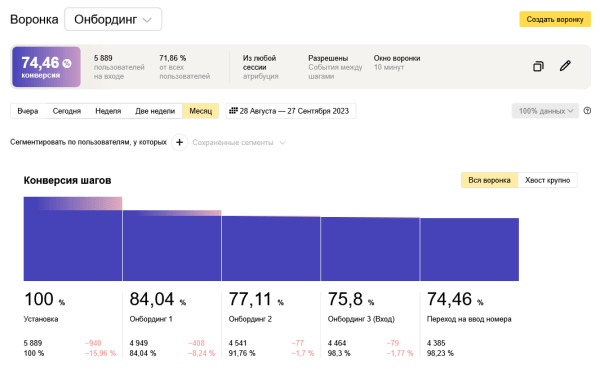The height and width of the screenshot is (380, 600).
Task: Click the pencil edit funnel icon
Action: (x=565, y=66)
